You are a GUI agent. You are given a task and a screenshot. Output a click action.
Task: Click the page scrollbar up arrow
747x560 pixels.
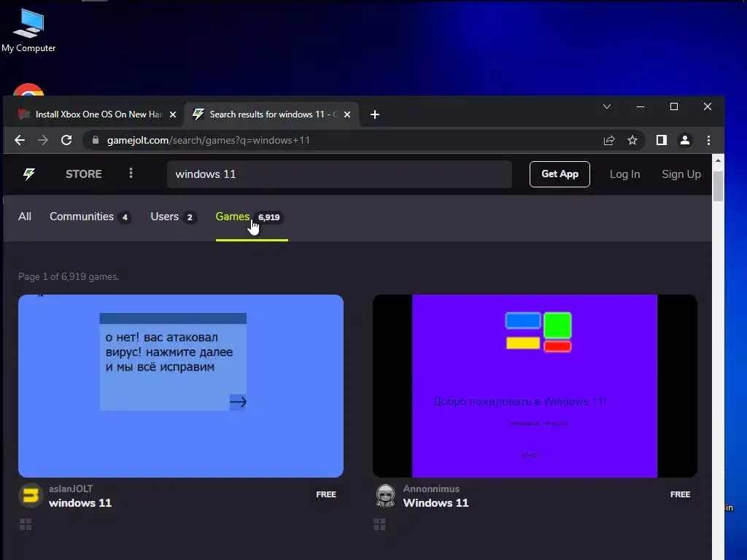click(718, 161)
